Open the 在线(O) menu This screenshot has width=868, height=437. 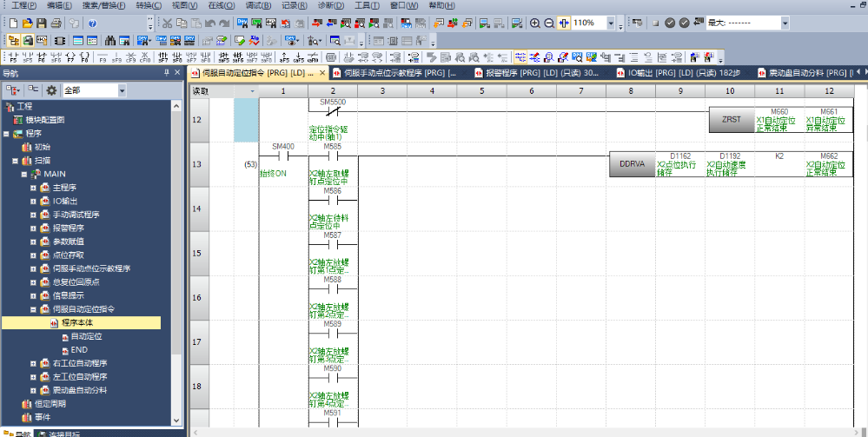[x=222, y=5]
